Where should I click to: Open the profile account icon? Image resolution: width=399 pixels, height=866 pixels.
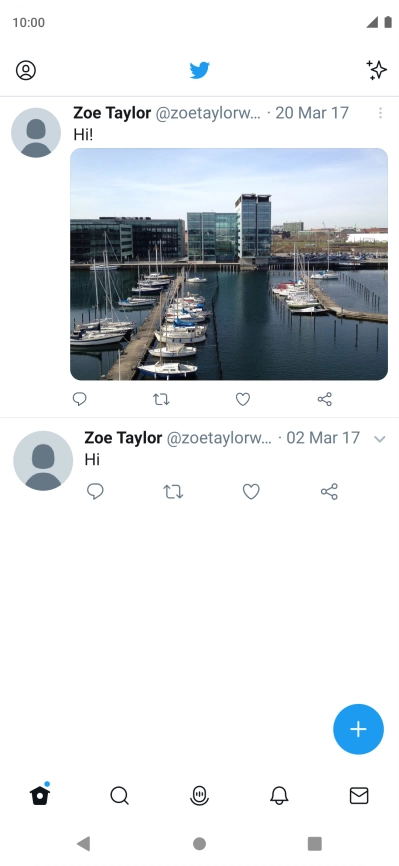[25, 71]
